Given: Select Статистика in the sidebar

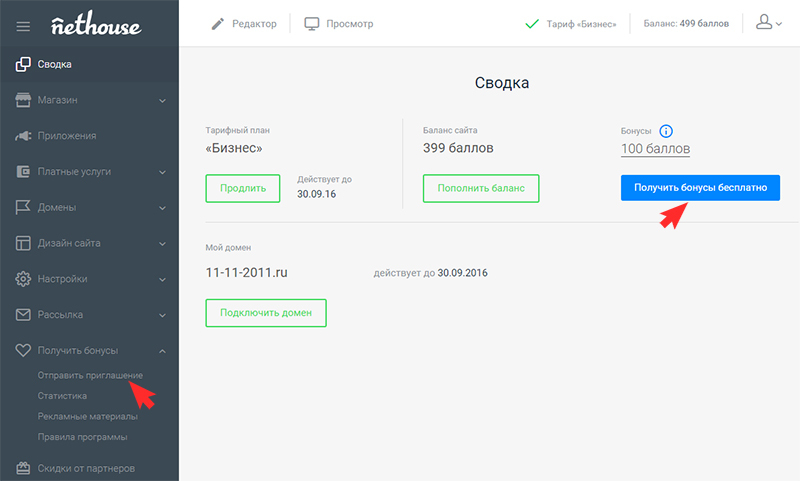Looking at the screenshot, I should 63,396.
